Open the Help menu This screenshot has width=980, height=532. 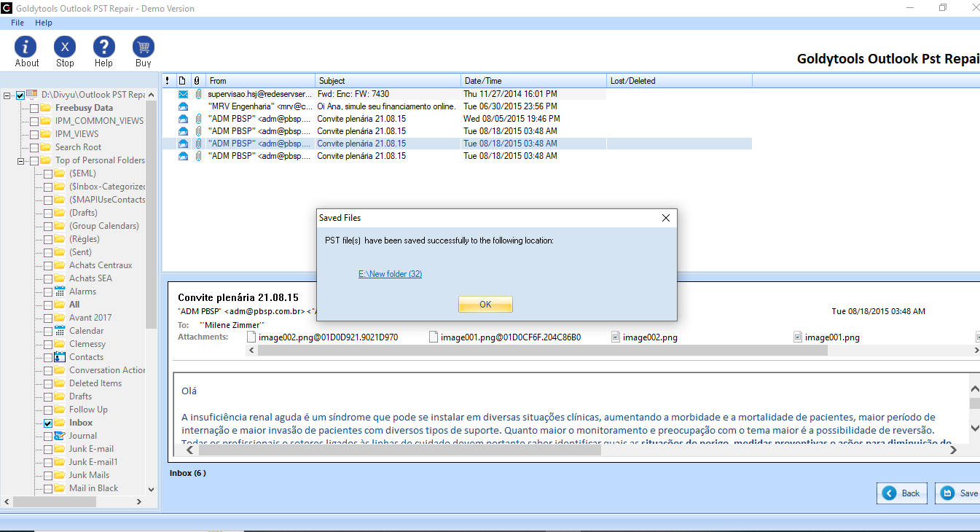coord(44,23)
